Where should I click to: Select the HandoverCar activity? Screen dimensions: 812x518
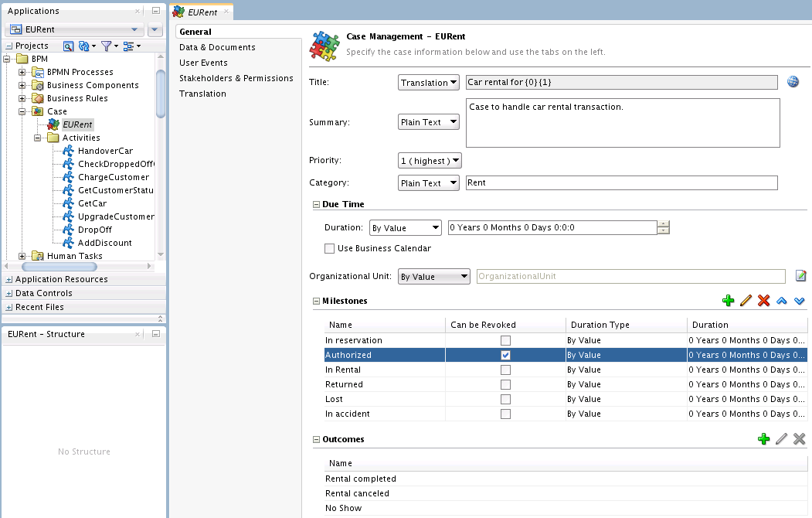pos(105,151)
